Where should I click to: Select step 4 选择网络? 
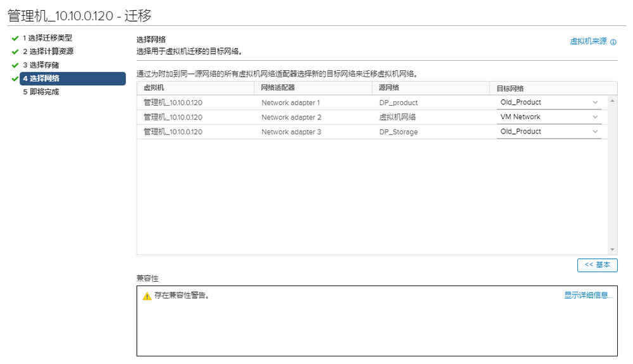pyautogui.click(x=44, y=78)
